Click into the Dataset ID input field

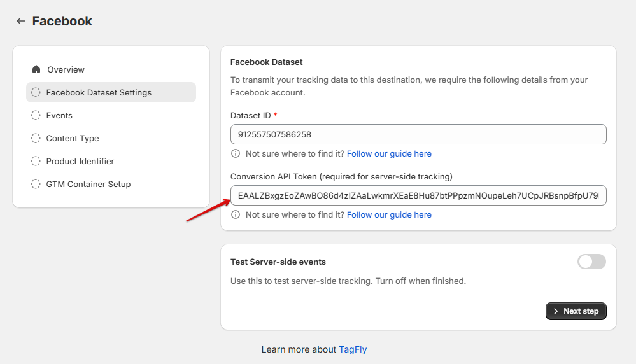click(x=418, y=134)
